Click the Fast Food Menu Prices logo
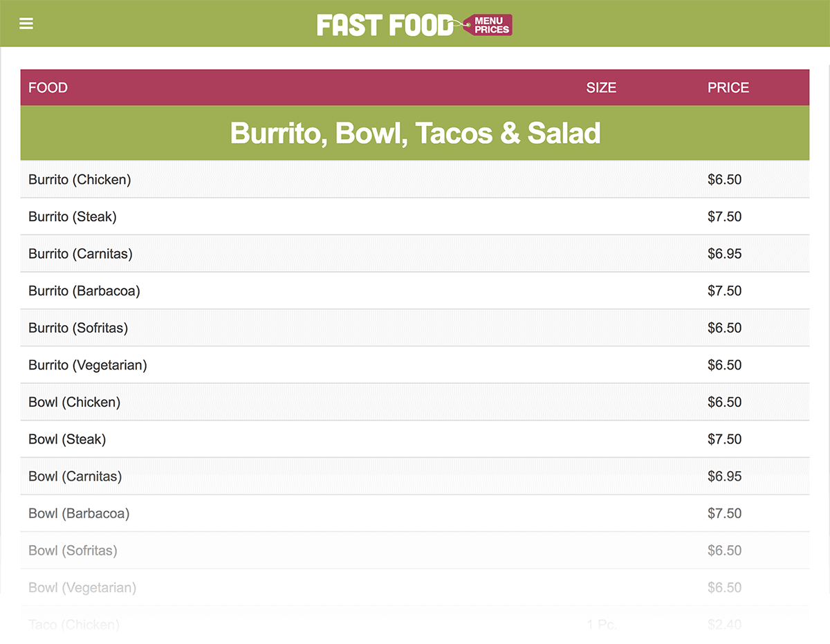The image size is (830, 644). click(414, 25)
